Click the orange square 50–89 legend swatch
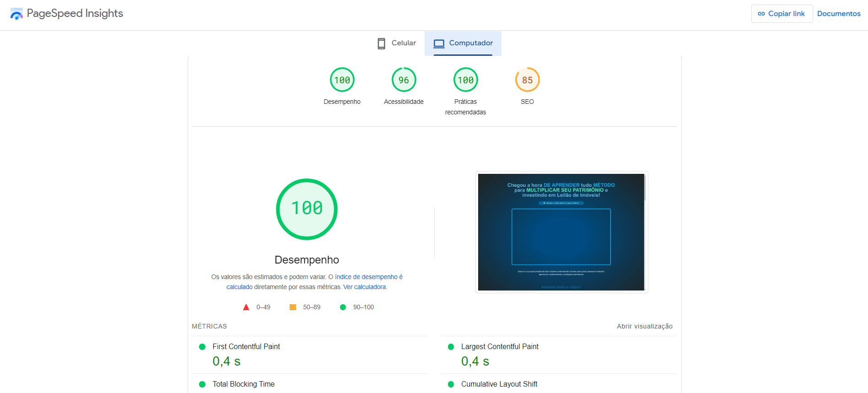The image size is (868, 393). 293,307
